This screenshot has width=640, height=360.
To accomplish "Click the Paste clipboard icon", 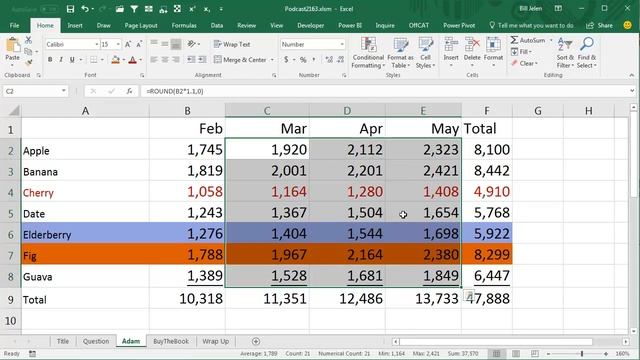I will (x=13, y=45).
